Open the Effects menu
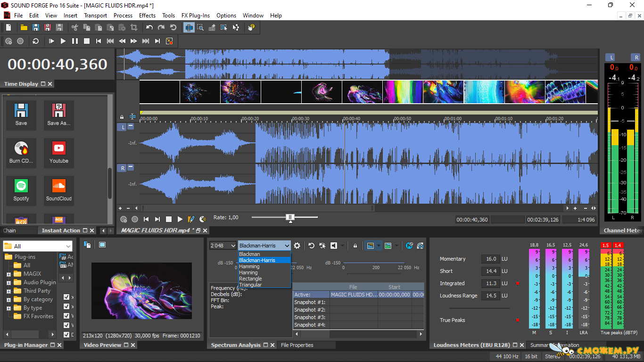Viewport: 644px width, 362px height. point(147,16)
